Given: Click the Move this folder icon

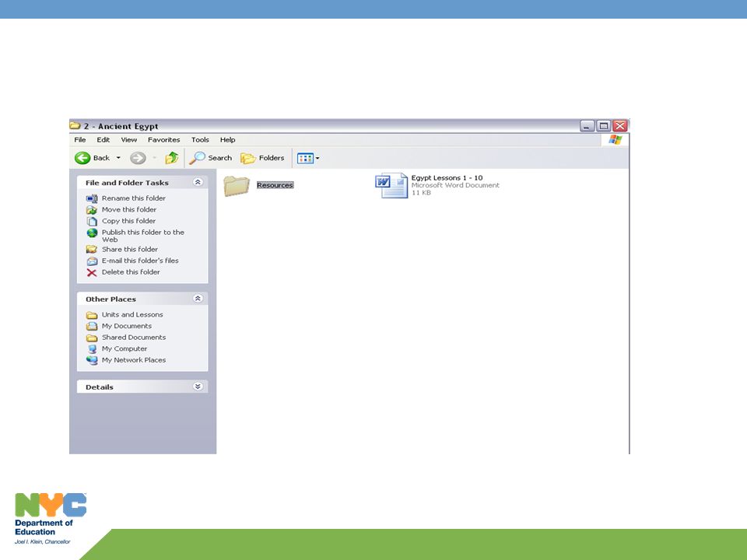Looking at the screenshot, I should (x=92, y=210).
